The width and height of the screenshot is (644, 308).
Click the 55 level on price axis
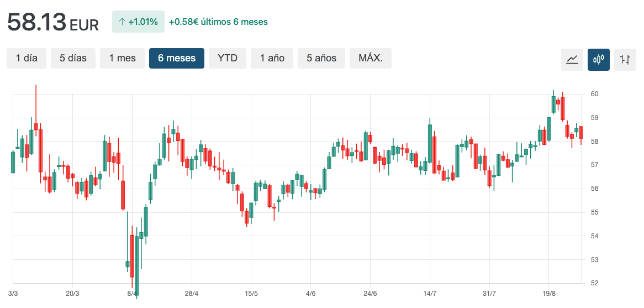click(x=594, y=212)
